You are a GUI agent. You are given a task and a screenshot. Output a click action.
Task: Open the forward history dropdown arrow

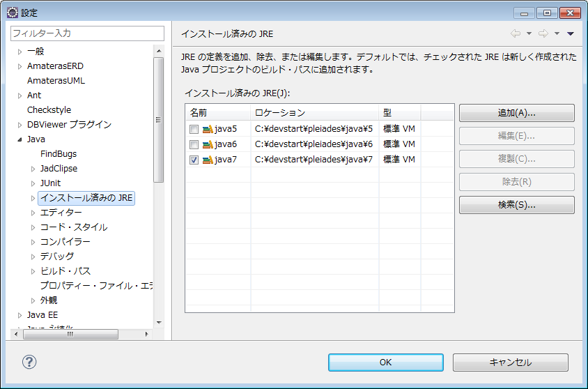[x=557, y=33]
